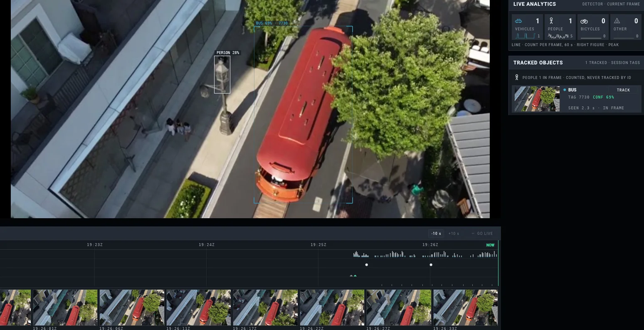The width and height of the screenshot is (644, 330).
Task: Click the GO LIVE button
Action: click(x=482, y=234)
